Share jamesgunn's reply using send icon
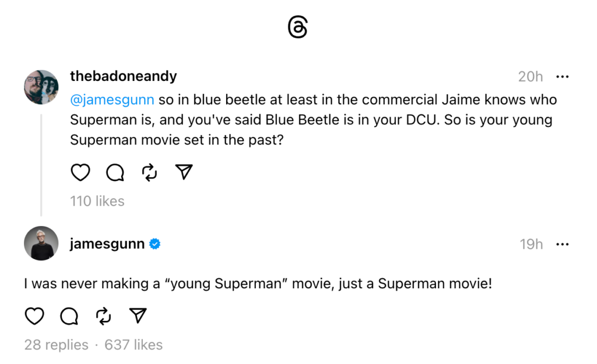 click(x=138, y=316)
